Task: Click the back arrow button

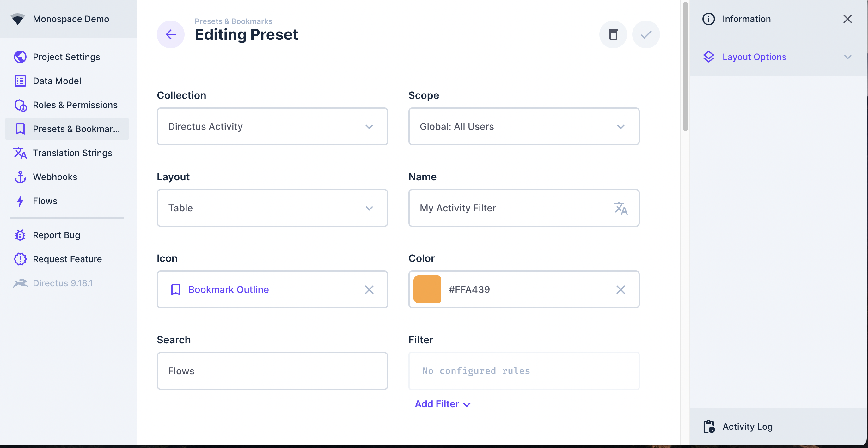Action: click(170, 34)
